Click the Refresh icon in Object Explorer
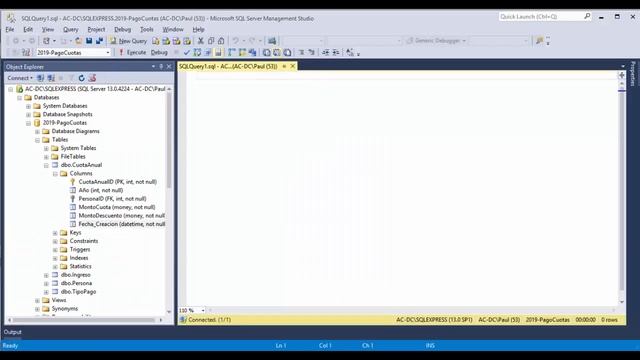Screen dimensions: 640x360 tap(82, 78)
